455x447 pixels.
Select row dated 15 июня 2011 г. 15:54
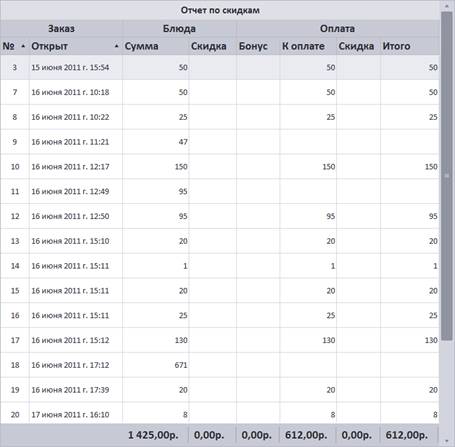[x=220, y=67]
